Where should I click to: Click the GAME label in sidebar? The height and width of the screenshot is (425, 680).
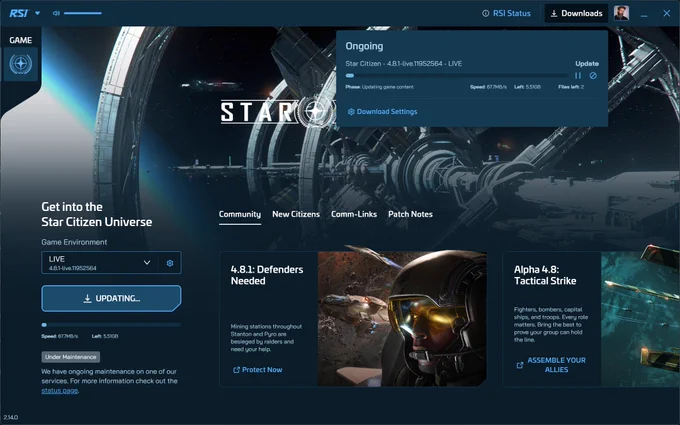pyautogui.click(x=20, y=40)
